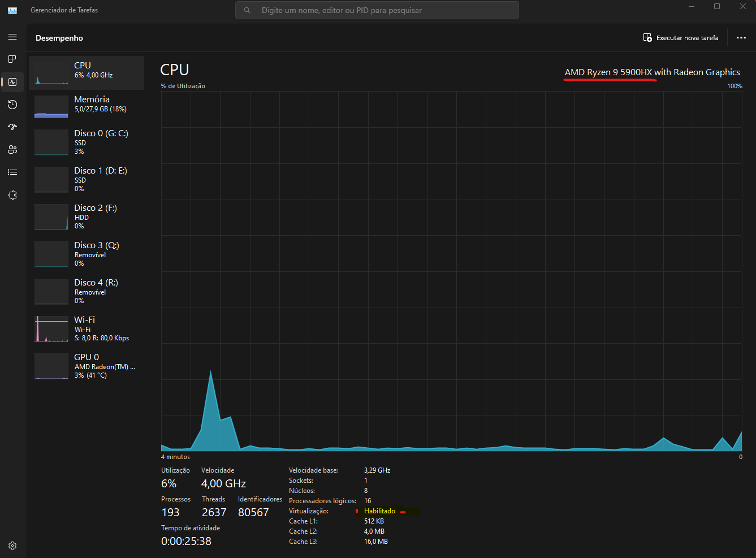Click the 4,00 GHz speed value
This screenshot has height=558, width=756.
[x=223, y=484]
